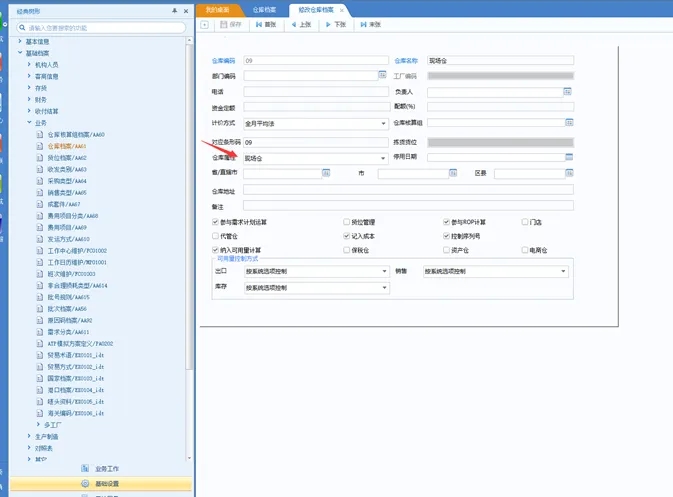This screenshot has width=673, height=497.
Task: Click the 基础设置 gear icon
Action: 85,483
